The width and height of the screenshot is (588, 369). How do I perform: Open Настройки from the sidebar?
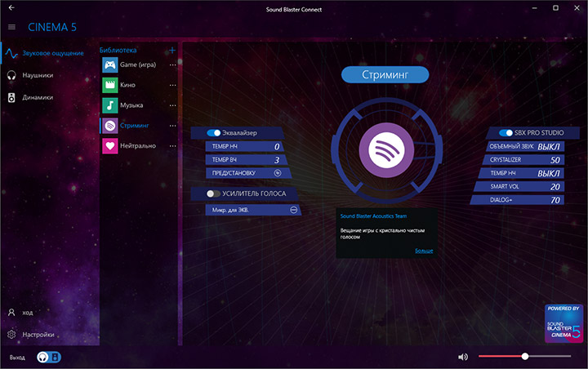point(38,335)
